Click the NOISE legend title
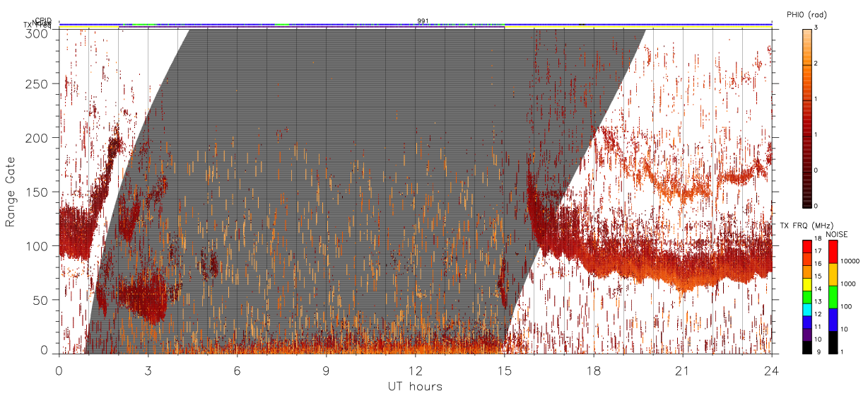This screenshot has width=868, height=401. pos(837,234)
